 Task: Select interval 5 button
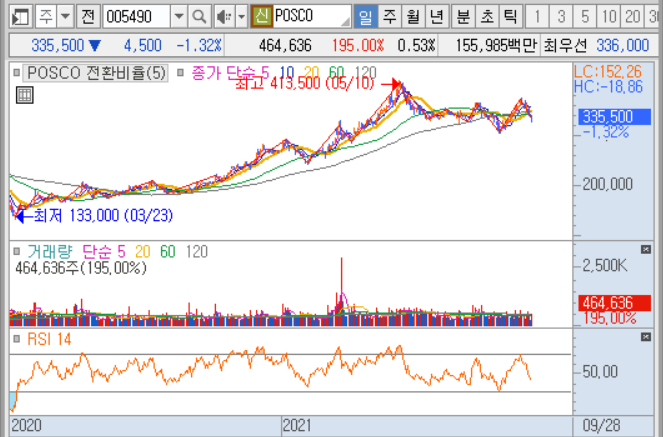[x=584, y=17]
